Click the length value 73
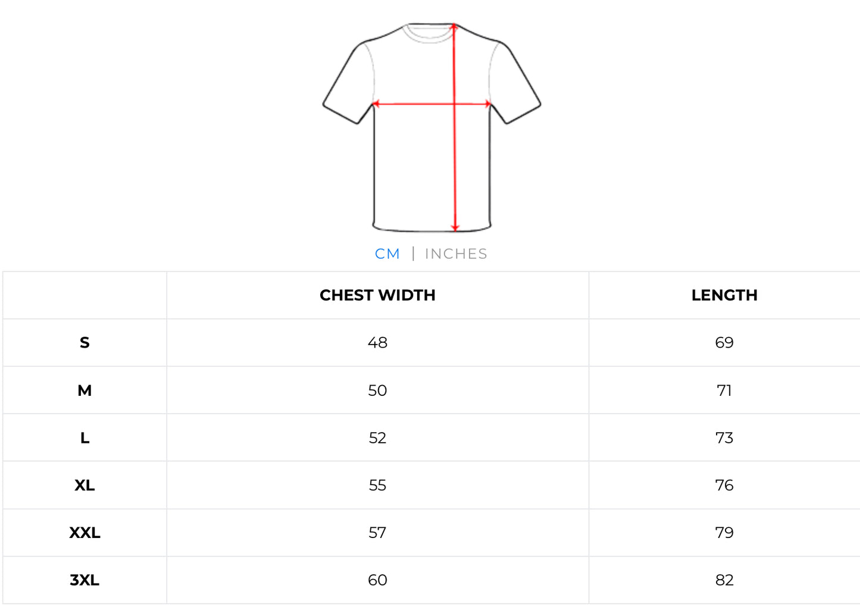This screenshot has width=860, height=616. coord(724,438)
